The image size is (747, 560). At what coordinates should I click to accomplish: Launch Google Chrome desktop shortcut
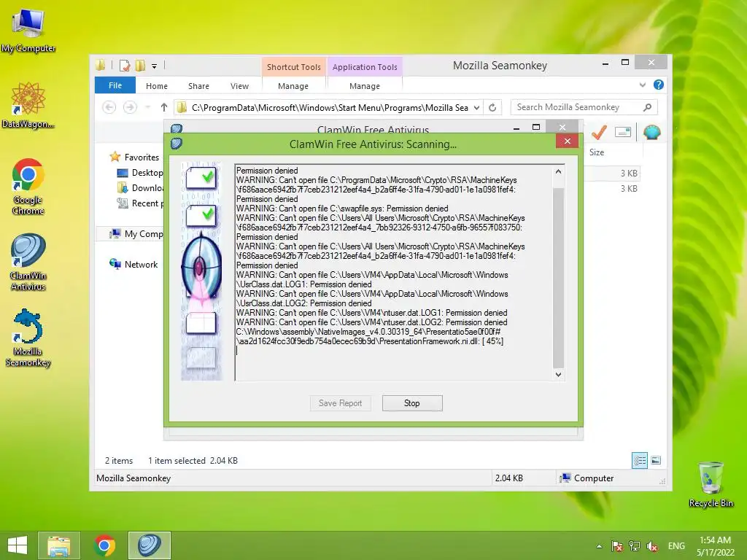coord(28,186)
